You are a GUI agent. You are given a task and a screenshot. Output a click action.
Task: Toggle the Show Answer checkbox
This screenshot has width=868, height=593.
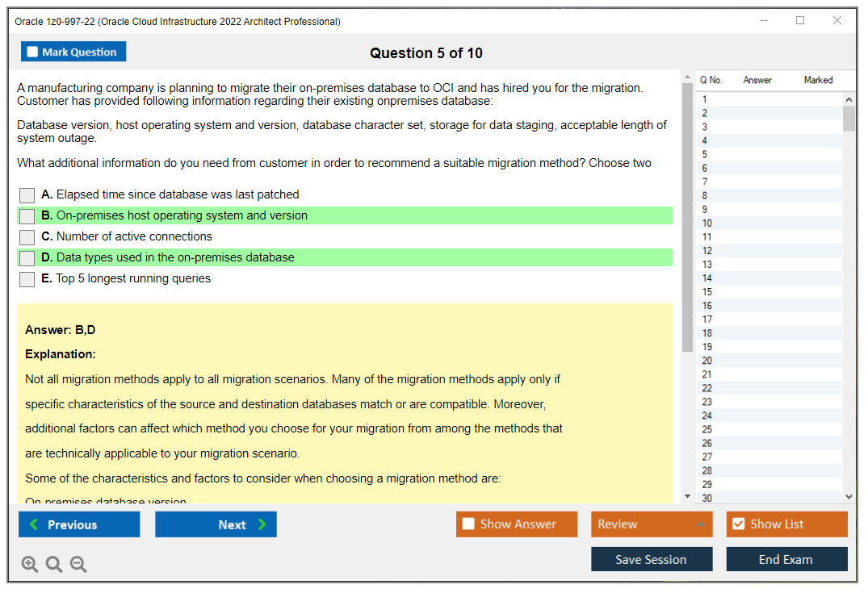pyautogui.click(x=468, y=524)
